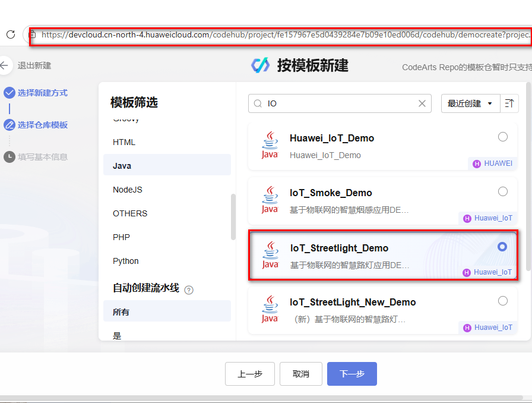
Task: Click the Java icon of IoT_StreetLight_New_Demo
Action: point(270,309)
